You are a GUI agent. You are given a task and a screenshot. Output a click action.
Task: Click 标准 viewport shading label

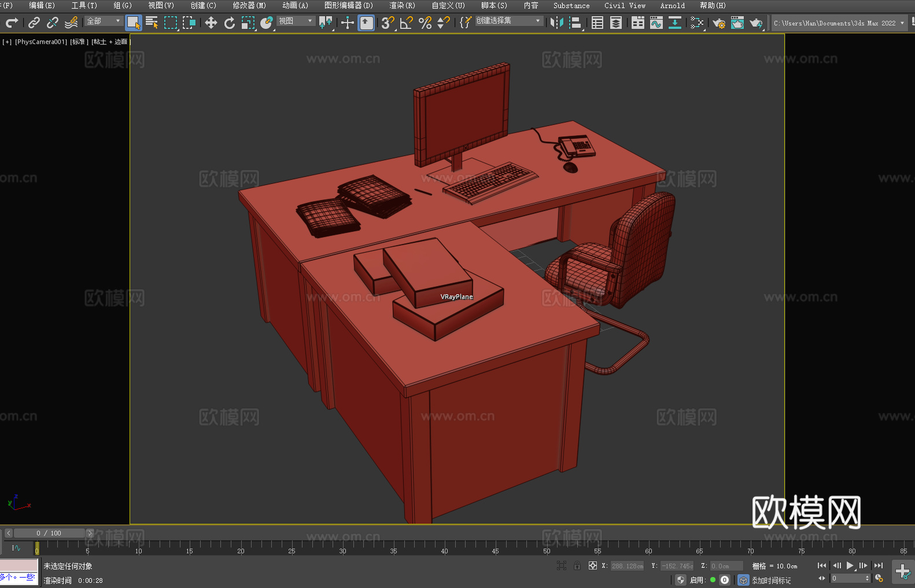click(79, 42)
